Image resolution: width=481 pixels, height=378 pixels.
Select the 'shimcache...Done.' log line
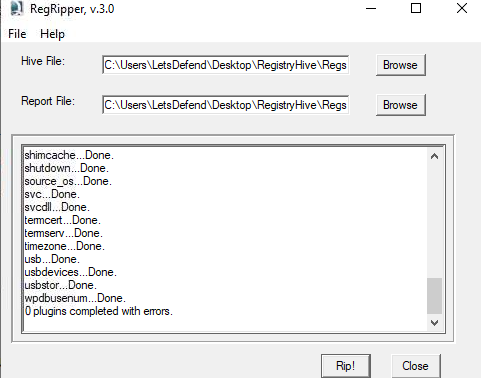(69, 155)
